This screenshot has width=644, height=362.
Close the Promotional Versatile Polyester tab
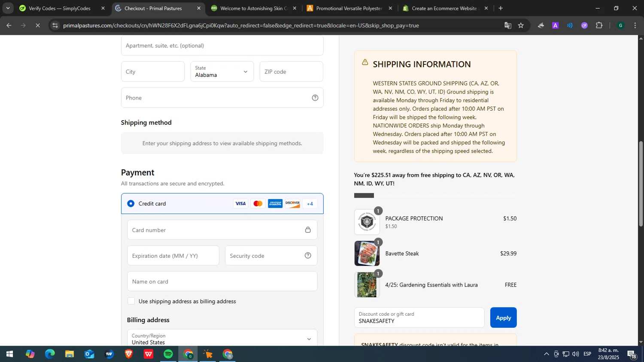point(390,8)
